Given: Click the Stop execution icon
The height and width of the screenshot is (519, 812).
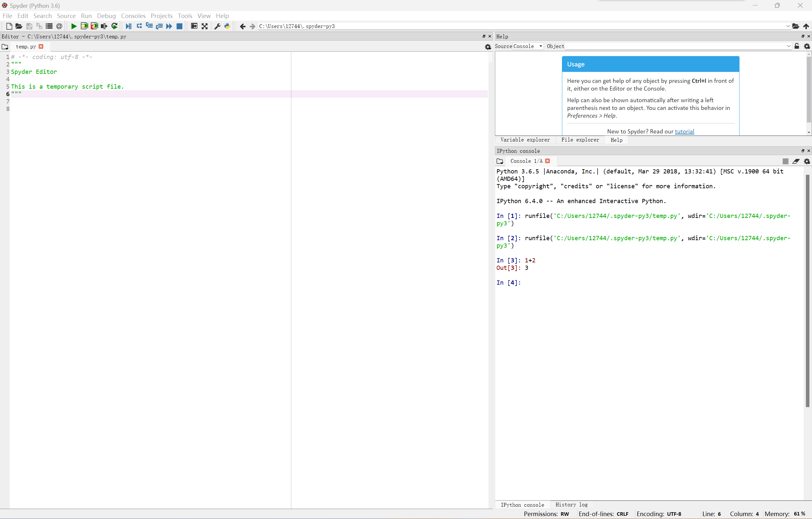Looking at the screenshot, I should pyautogui.click(x=180, y=26).
